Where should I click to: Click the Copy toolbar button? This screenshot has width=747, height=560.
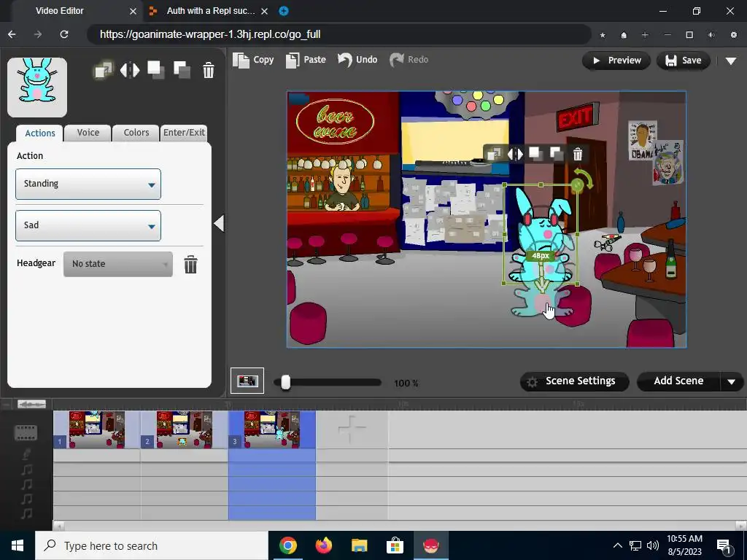point(253,60)
